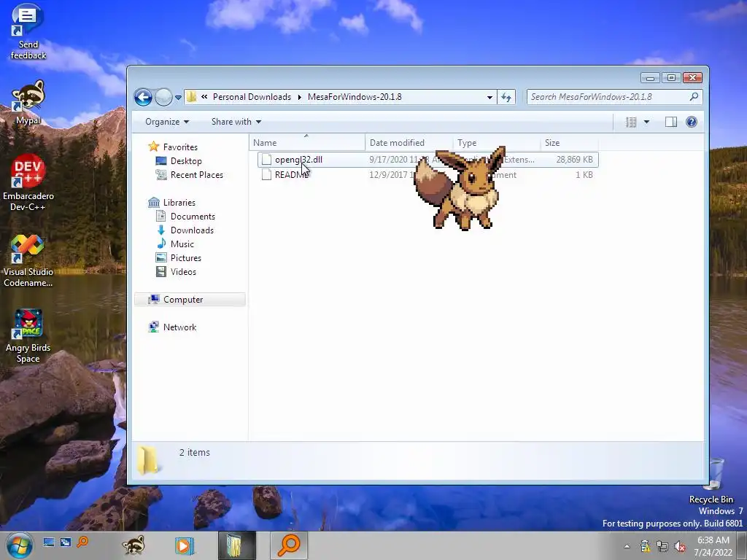Select the README file icon

coord(267,175)
